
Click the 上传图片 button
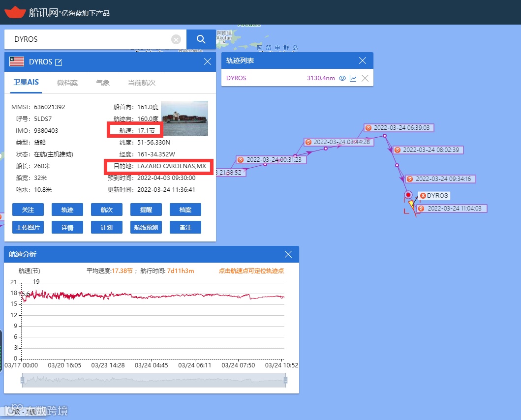click(x=28, y=227)
